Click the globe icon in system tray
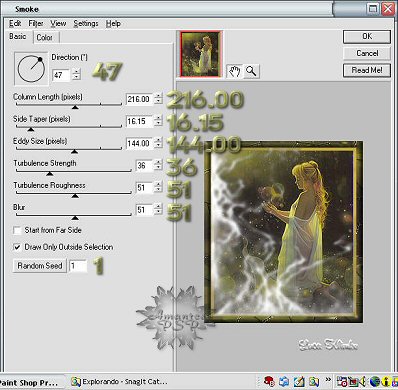The image size is (398, 390). click(375, 381)
